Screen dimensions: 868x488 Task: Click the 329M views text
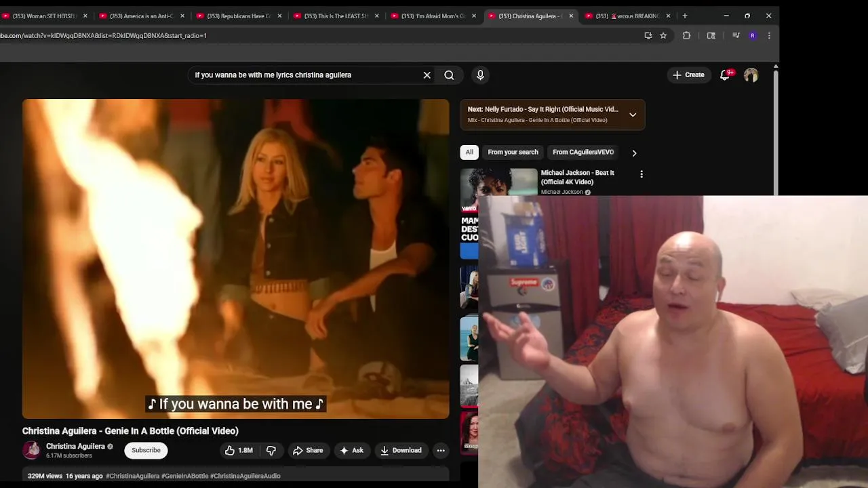45,476
